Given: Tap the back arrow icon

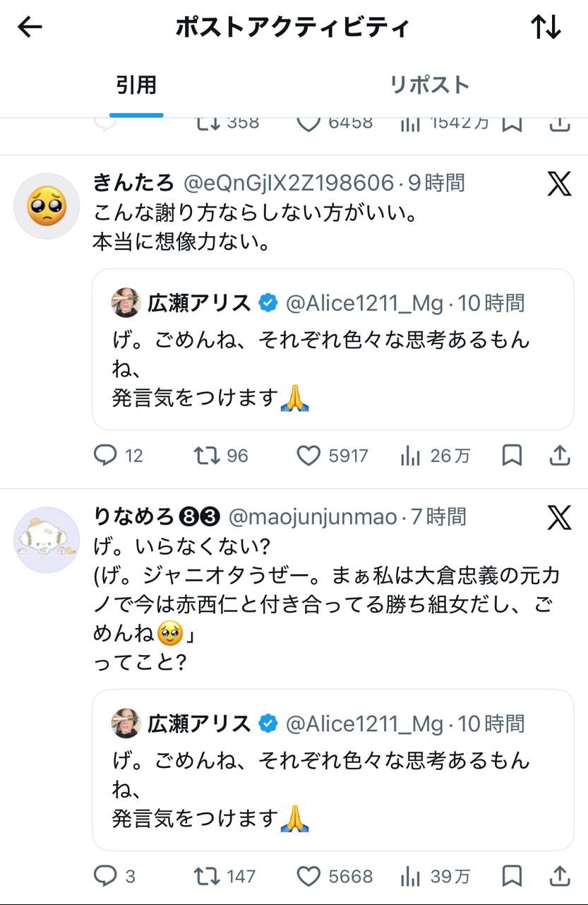Looking at the screenshot, I should point(30,28).
